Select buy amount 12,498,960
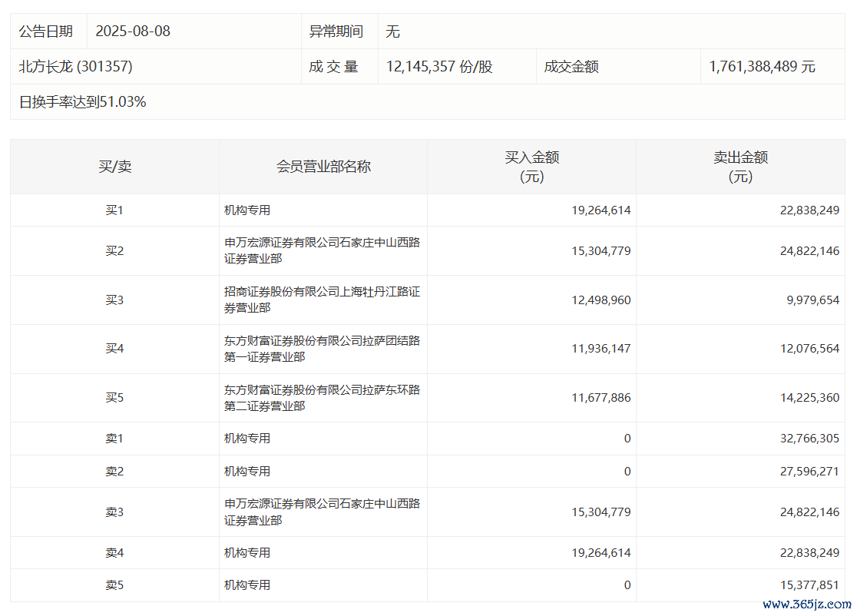The width and height of the screenshot is (857, 616). 601,300
